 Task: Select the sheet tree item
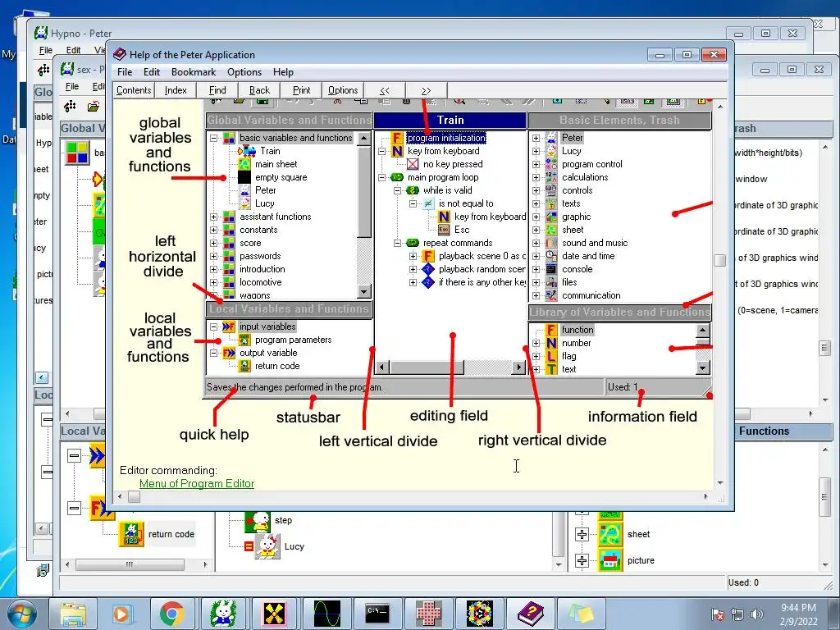tap(638, 534)
